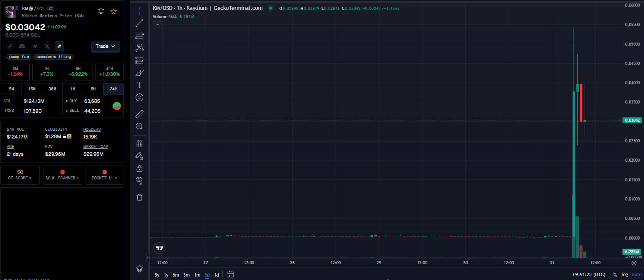The image size is (644, 280).
Task: Select the crosshair cursor tool
Action: (139, 10)
